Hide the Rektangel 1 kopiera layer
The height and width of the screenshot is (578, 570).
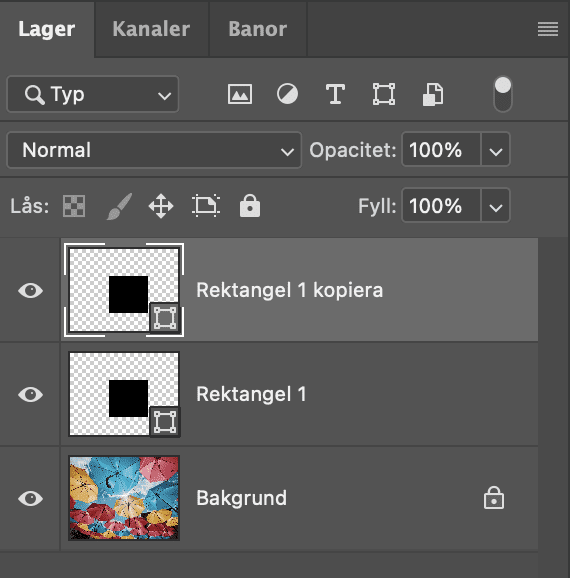[30, 290]
